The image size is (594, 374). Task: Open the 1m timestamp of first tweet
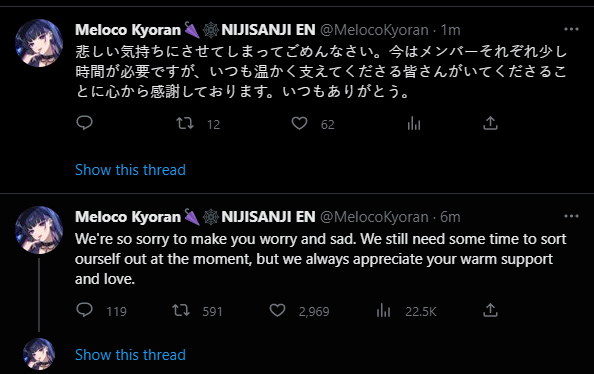point(450,30)
